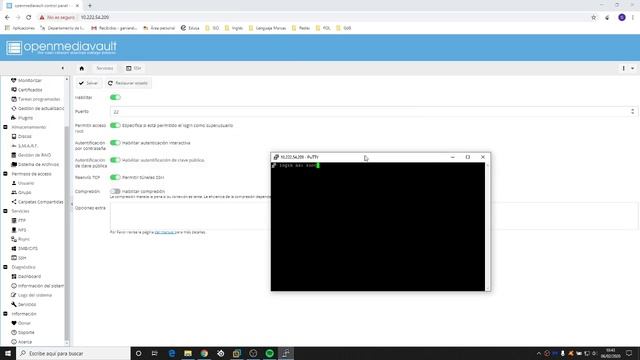640x360 pixels.
Task: Open a new browser tab
Action: coord(90,6)
